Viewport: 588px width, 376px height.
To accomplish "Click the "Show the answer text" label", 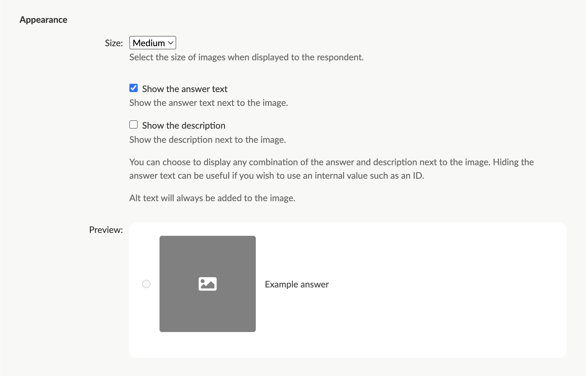I will pyautogui.click(x=185, y=89).
